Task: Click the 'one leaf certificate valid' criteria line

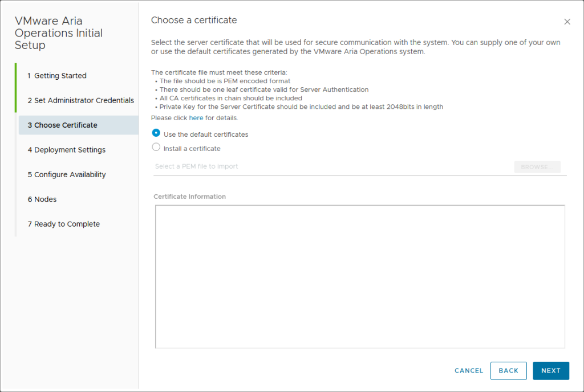Action: click(263, 89)
